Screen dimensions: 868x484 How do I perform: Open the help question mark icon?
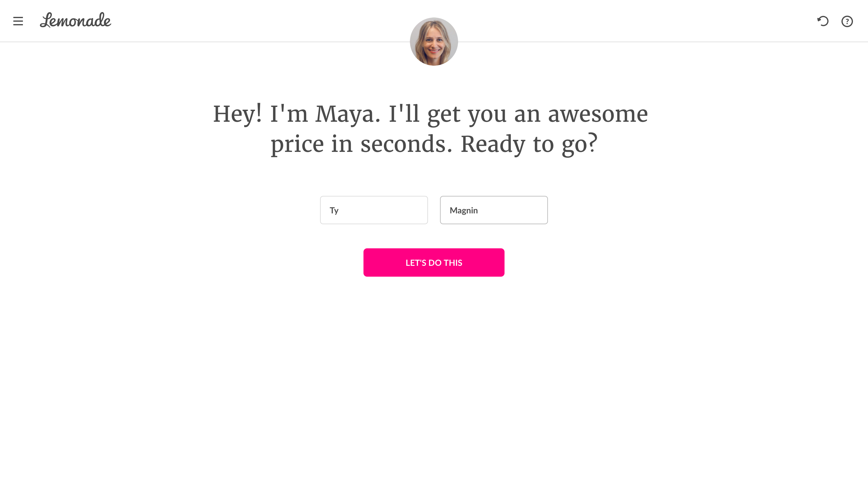(x=847, y=21)
